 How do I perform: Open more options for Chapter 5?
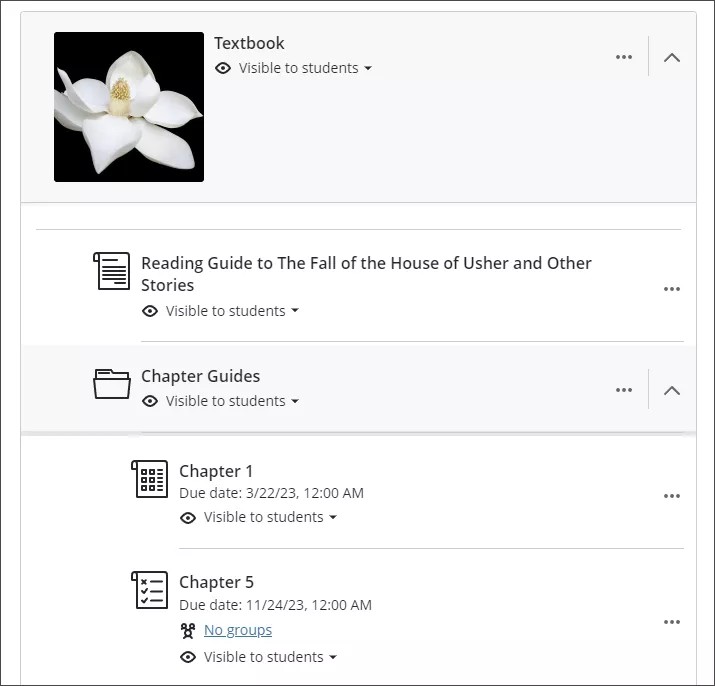coord(672,622)
